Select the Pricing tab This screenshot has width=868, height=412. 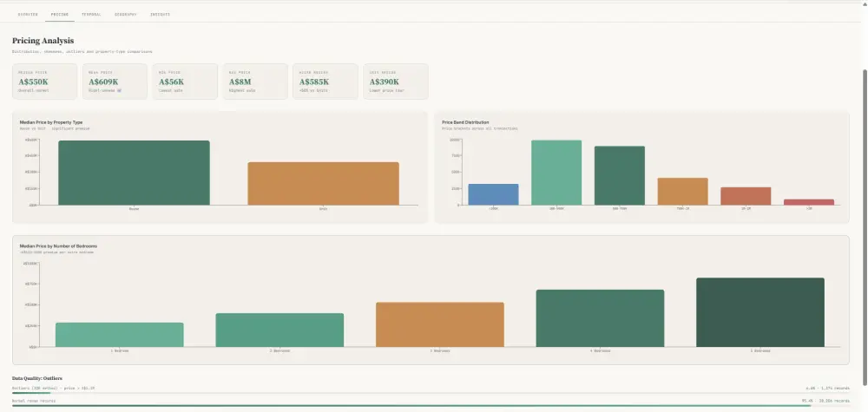(59, 15)
